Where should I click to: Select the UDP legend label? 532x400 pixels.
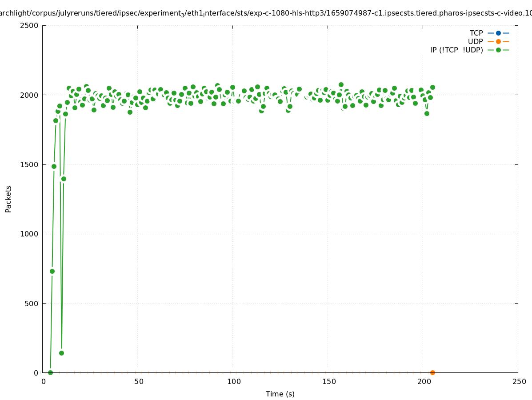coord(475,41)
